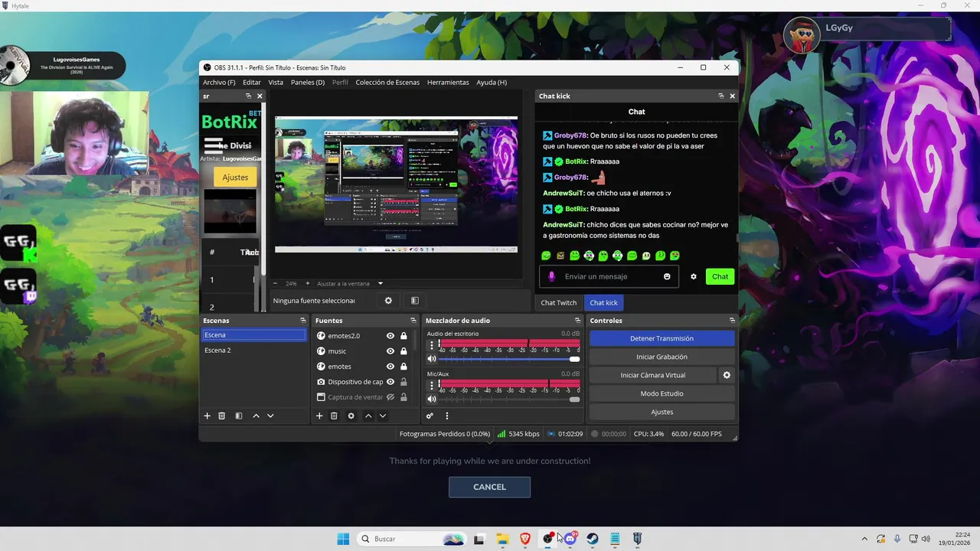The image size is (980, 551).
Task: Click Iniciar Grabación button
Action: tap(661, 357)
